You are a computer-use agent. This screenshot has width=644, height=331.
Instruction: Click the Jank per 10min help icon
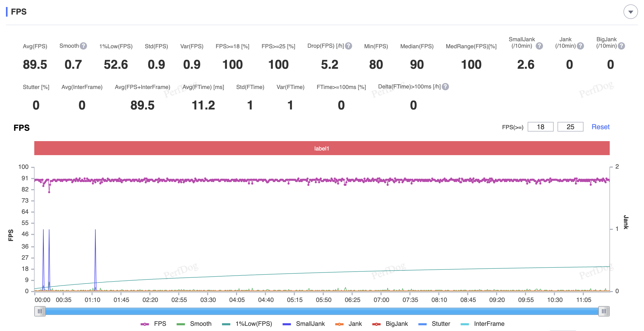580,46
